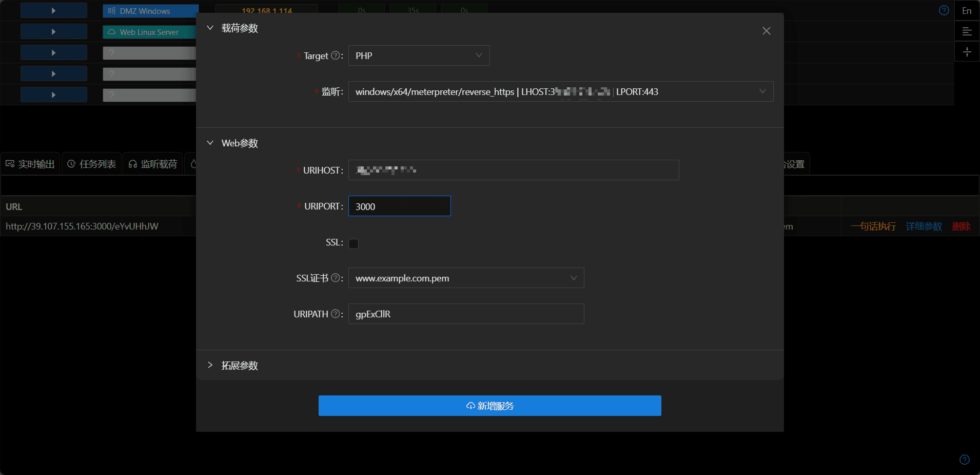Switch to the 实时输出 tab

point(30,164)
